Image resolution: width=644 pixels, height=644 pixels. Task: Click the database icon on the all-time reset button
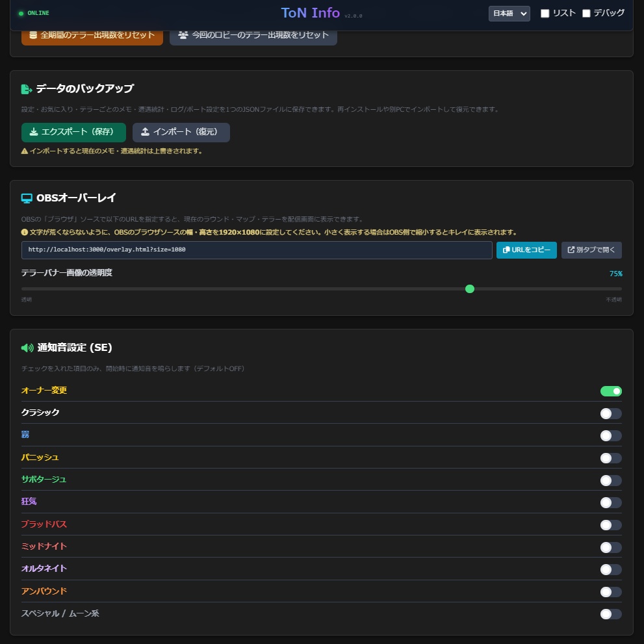pos(33,35)
